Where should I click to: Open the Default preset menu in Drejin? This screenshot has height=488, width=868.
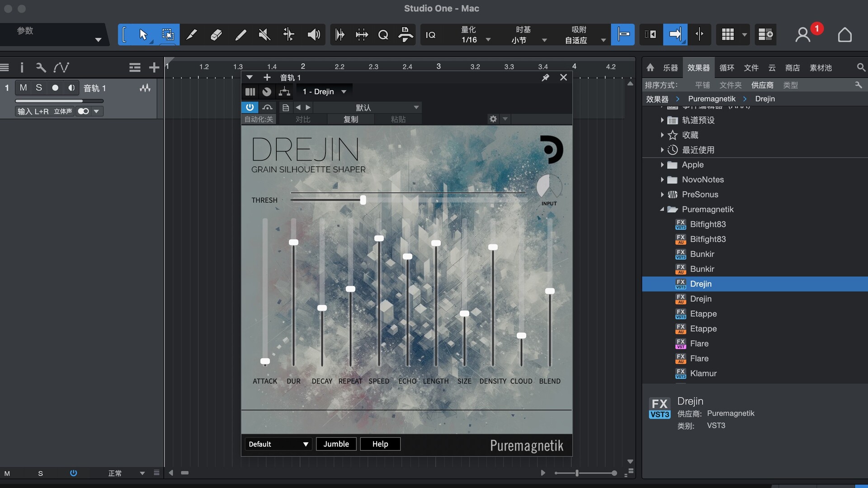click(x=278, y=444)
